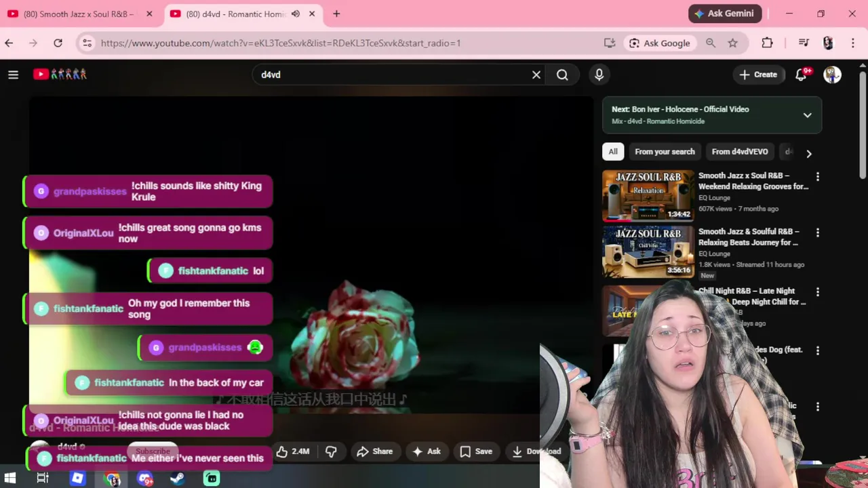Share the current video
The image size is (868, 488).
click(375, 451)
